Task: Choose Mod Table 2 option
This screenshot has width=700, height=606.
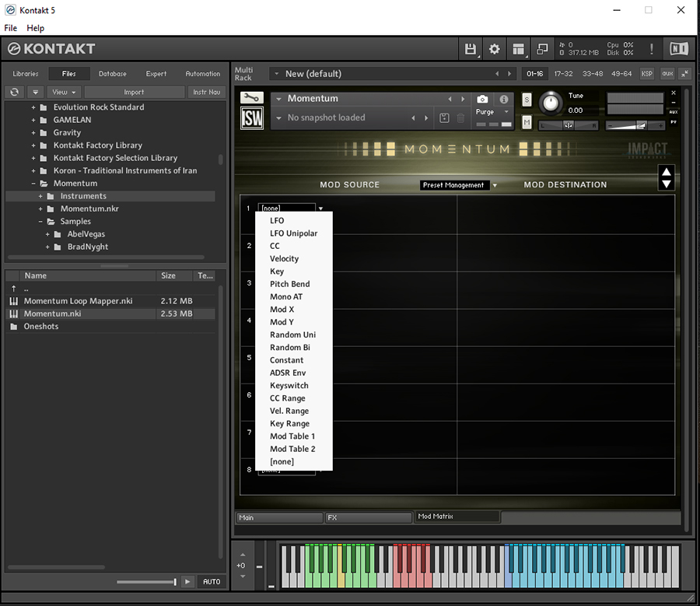Action: point(293,449)
